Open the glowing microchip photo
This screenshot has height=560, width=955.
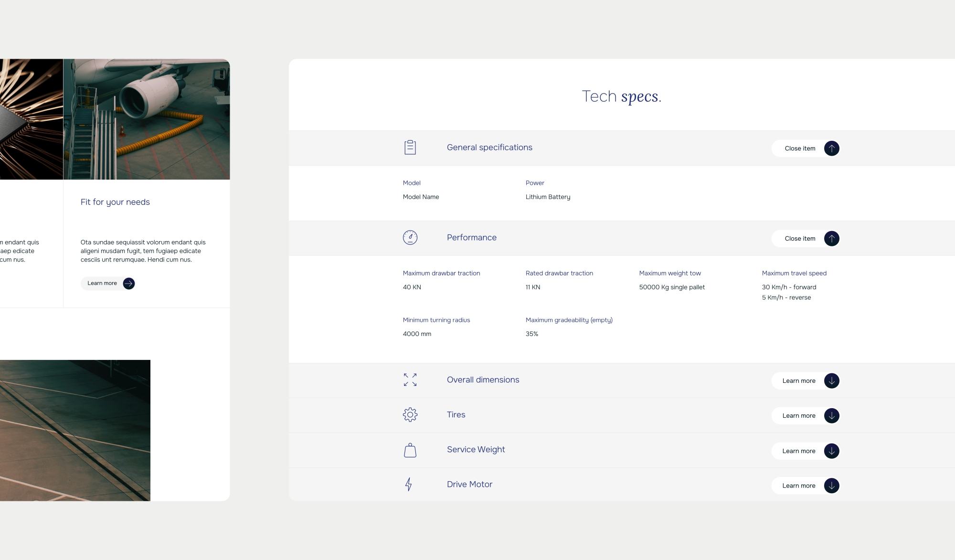tap(32, 119)
